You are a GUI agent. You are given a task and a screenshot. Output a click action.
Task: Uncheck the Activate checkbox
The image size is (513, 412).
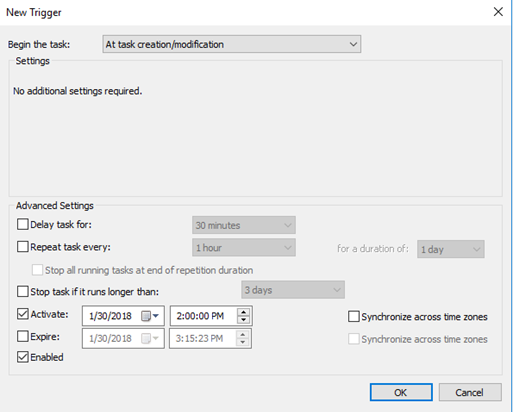pos(23,314)
